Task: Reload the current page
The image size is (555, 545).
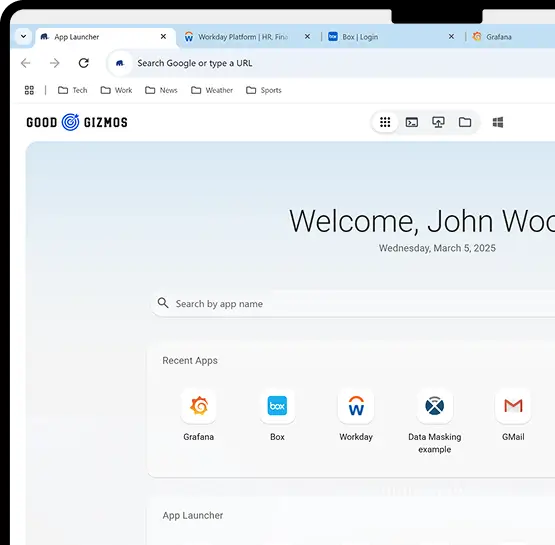Action: point(84,63)
